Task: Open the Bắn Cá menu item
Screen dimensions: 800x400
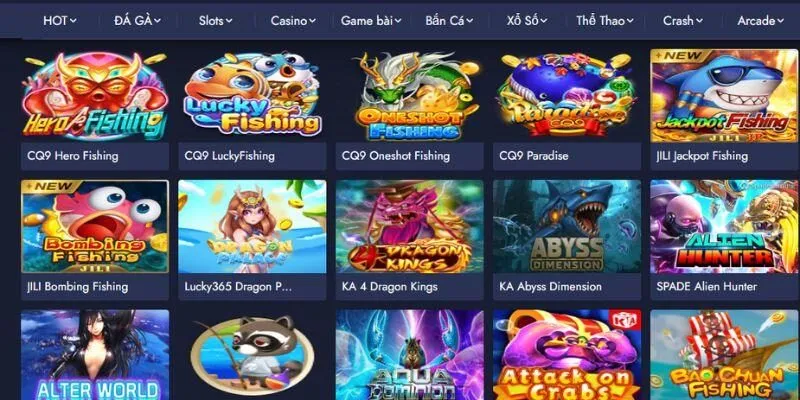Action: (x=449, y=21)
